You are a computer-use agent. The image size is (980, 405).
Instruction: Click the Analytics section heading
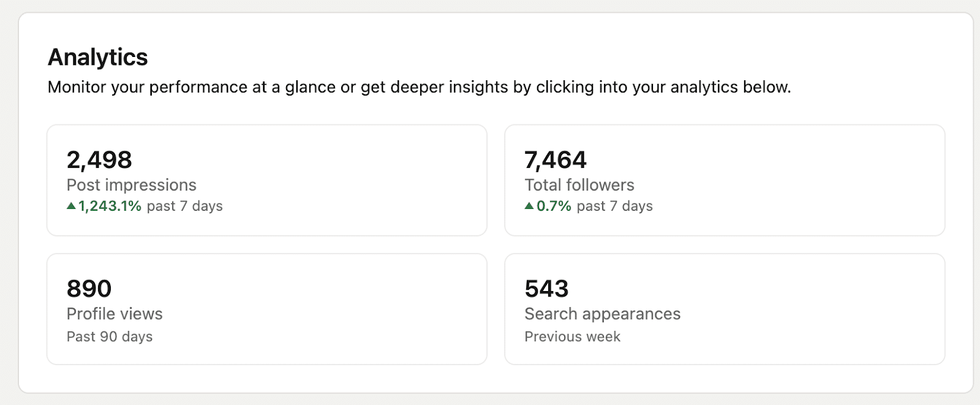pos(97,57)
